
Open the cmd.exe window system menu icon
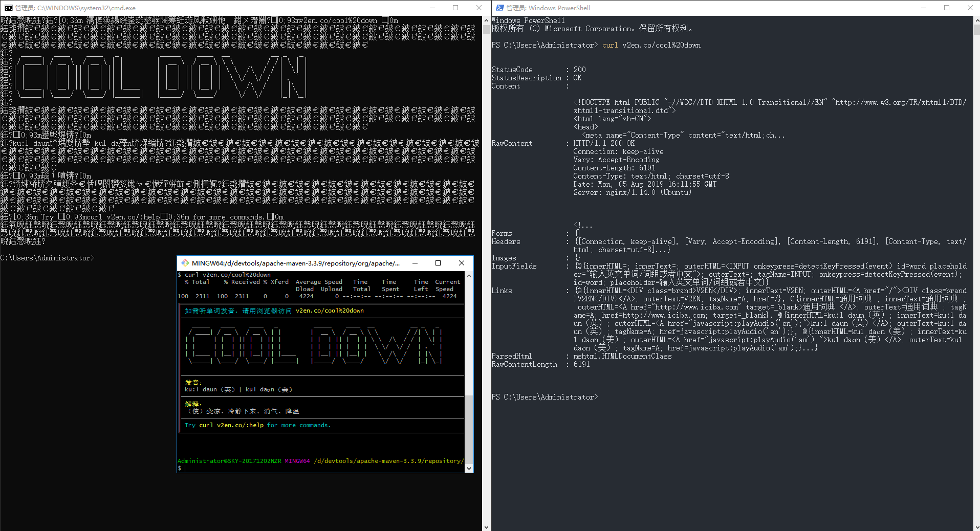(8, 8)
